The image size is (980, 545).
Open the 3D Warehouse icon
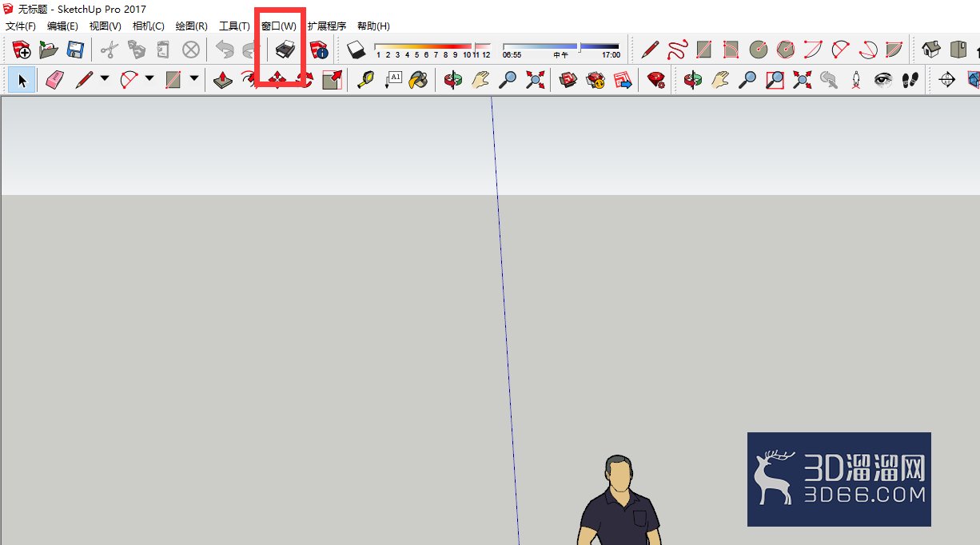coord(568,80)
